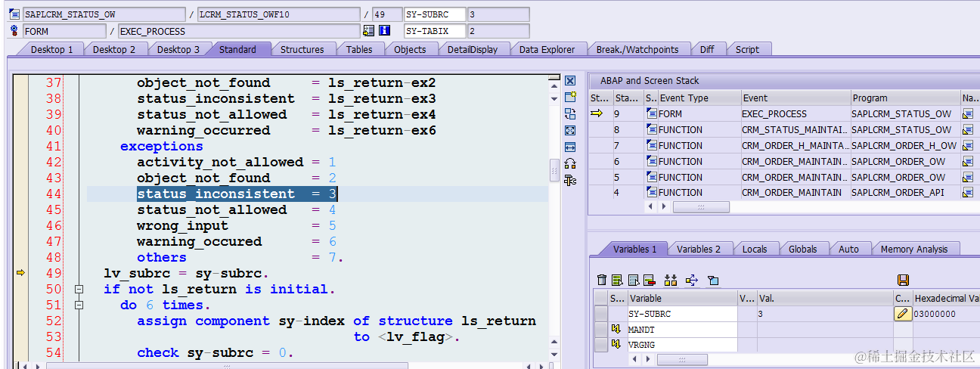Click the Program column header in stack
This screenshot has width=980, height=369.
tap(904, 98)
